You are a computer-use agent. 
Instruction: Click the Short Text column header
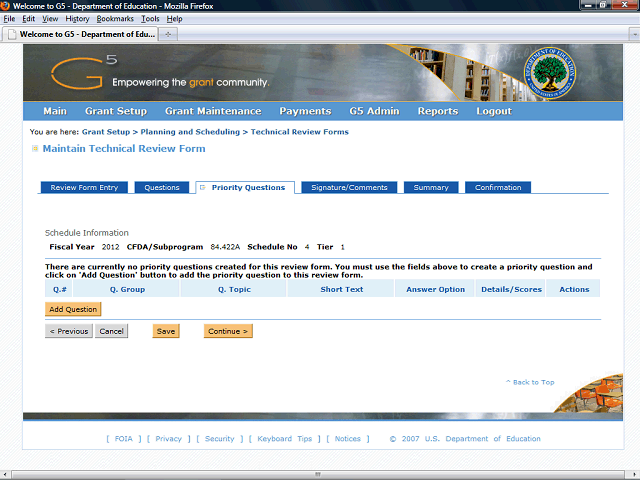click(341, 289)
